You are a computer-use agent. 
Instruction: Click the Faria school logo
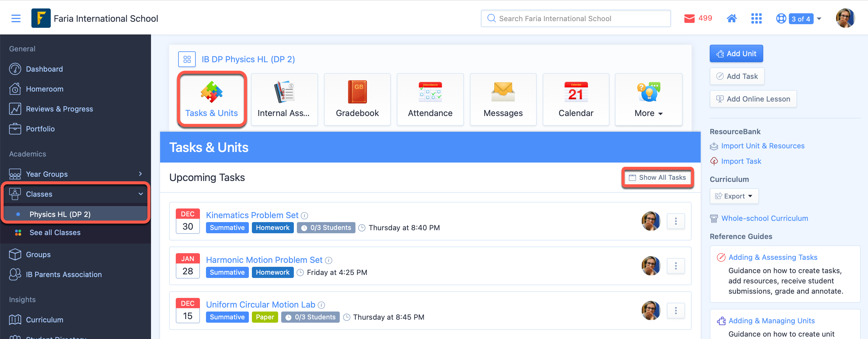tap(41, 18)
